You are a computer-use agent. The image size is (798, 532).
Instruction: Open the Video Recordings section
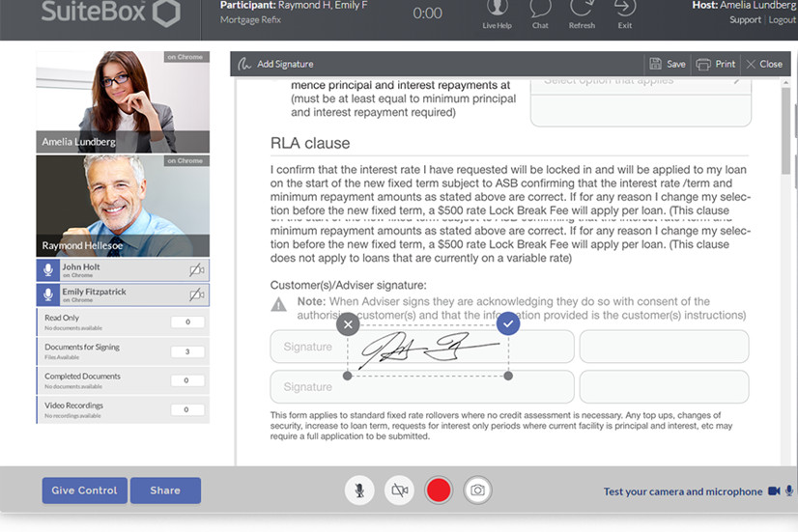pos(123,409)
